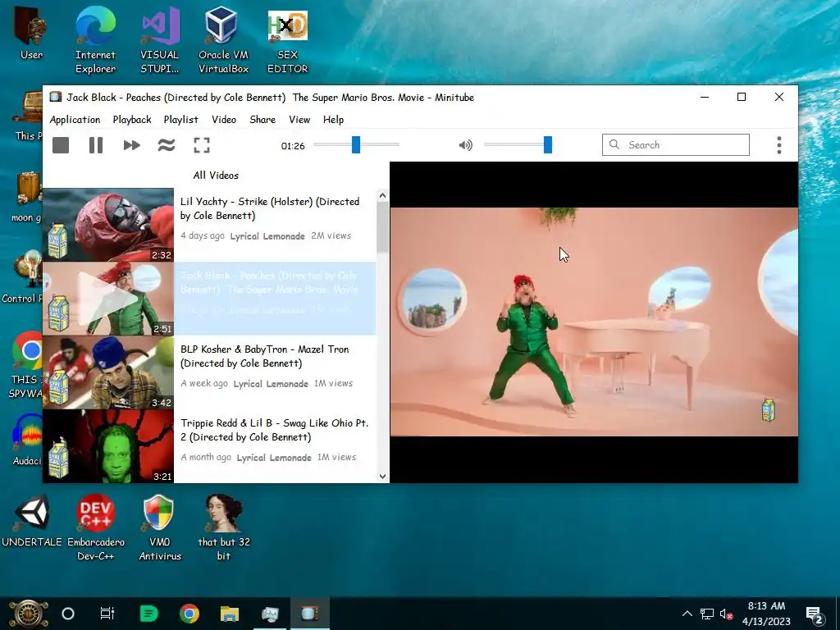Seek using the playback position slider
The image size is (840, 630).
(356, 144)
